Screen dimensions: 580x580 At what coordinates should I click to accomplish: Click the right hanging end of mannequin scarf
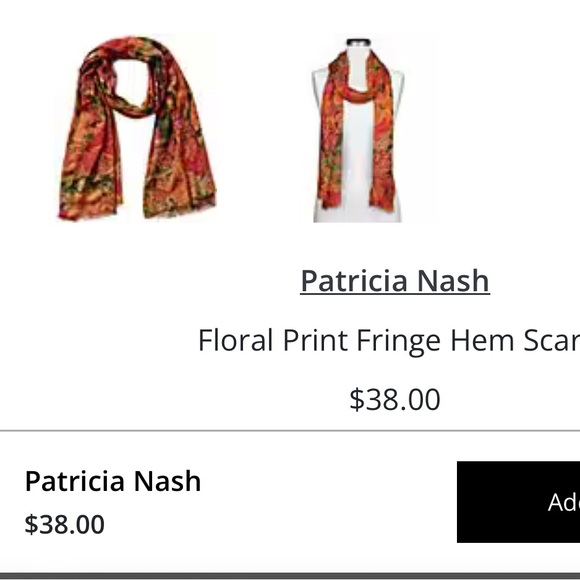coord(385,148)
